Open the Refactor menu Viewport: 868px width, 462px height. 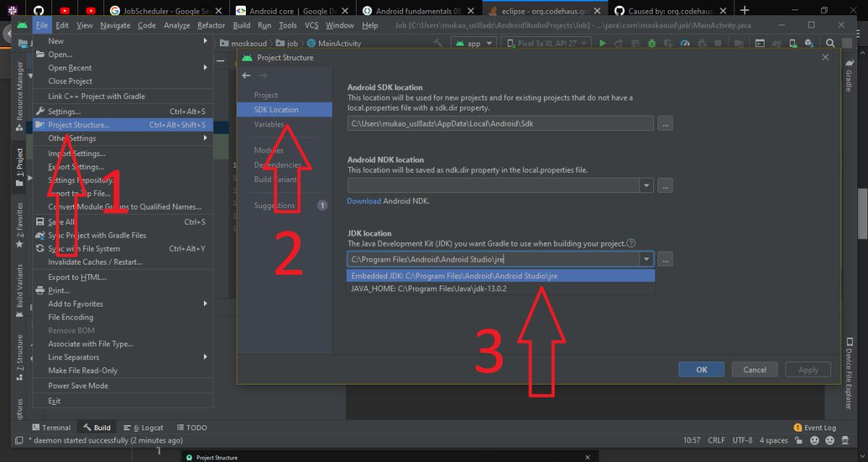click(211, 25)
